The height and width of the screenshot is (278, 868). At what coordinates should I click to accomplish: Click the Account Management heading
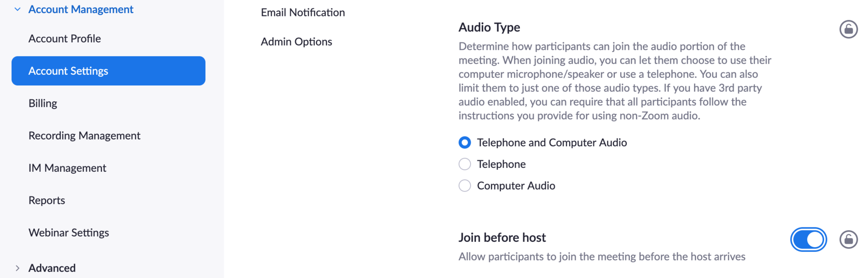pyautogui.click(x=81, y=9)
